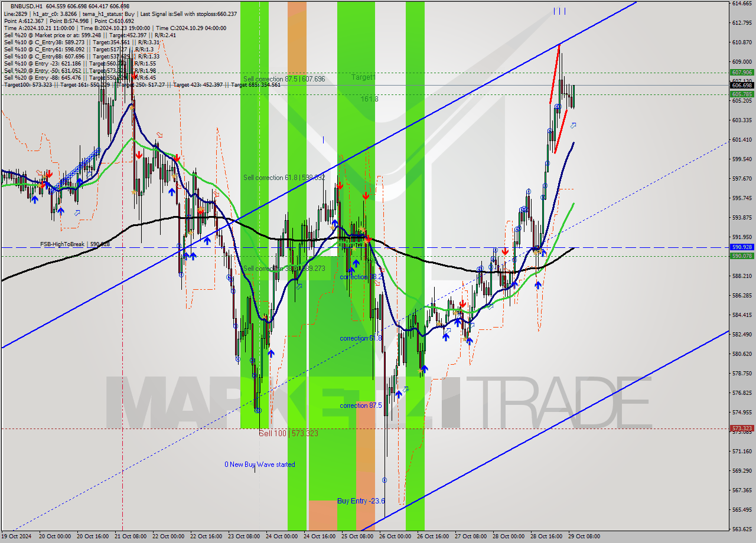The height and width of the screenshot is (543, 756).
Task: Click the 588.210 price axis value
Action: (742, 276)
